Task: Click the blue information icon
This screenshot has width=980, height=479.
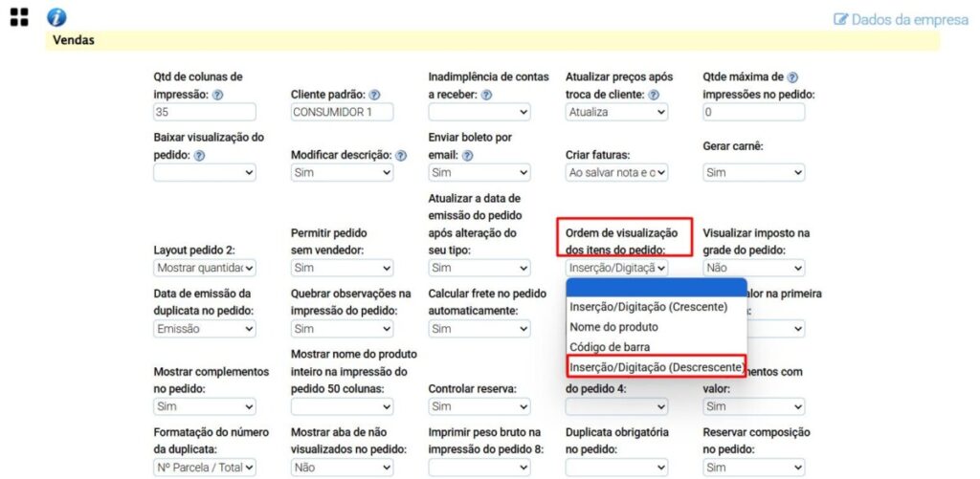Action: pos(56,17)
